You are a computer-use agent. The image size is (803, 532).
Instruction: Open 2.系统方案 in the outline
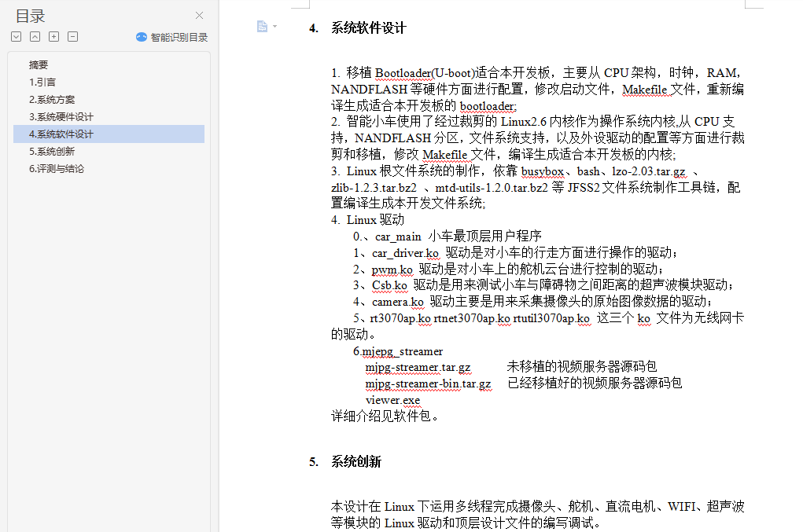coord(52,100)
